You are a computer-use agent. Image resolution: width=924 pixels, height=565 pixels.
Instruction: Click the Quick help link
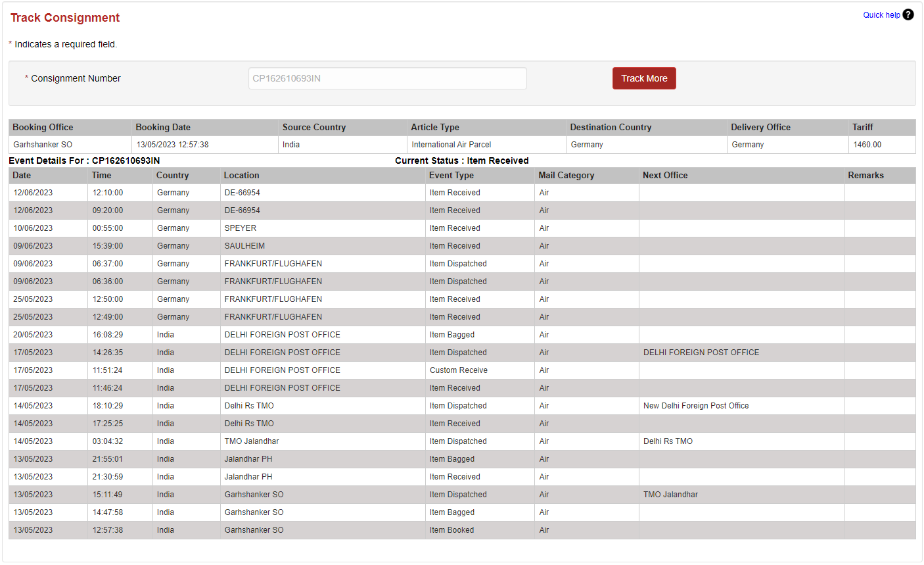click(x=881, y=14)
